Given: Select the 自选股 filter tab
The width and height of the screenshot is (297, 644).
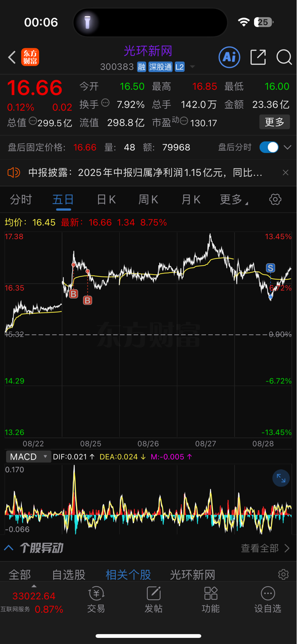Looking at the screenshot, I should tap(69, 575).
